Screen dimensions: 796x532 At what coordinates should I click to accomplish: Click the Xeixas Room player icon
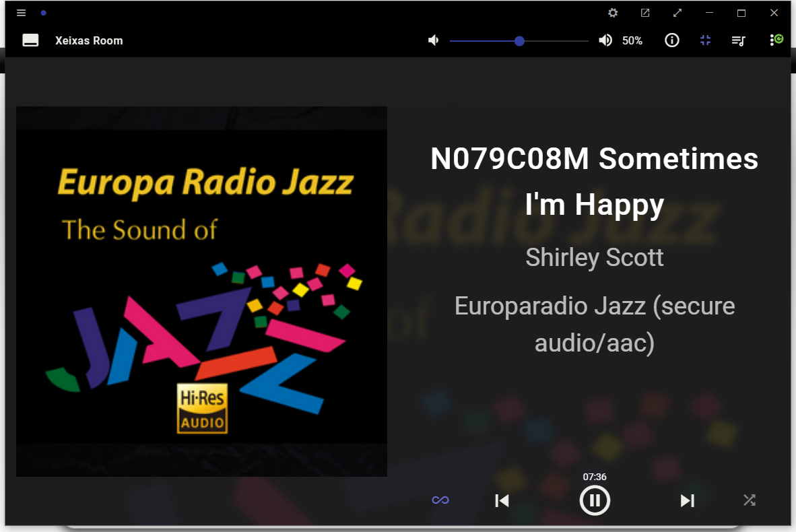30,40
